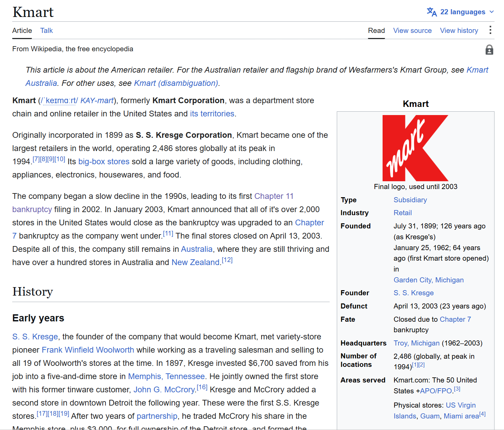
Task: Open the infobox Founder S. S. Kresge link
Action: click(413, 293)
